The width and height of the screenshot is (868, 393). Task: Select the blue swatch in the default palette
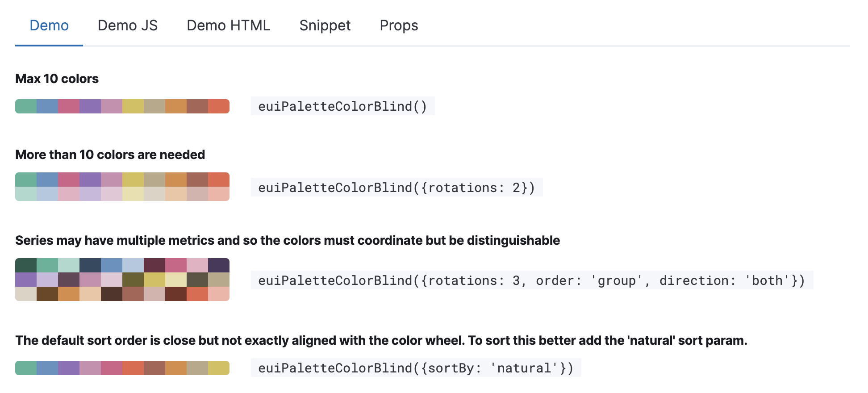click(47, 106)
